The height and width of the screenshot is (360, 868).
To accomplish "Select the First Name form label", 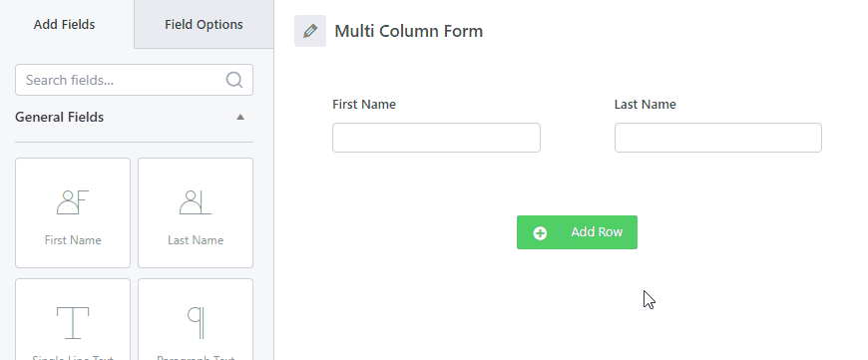I will tap(364, 104).
